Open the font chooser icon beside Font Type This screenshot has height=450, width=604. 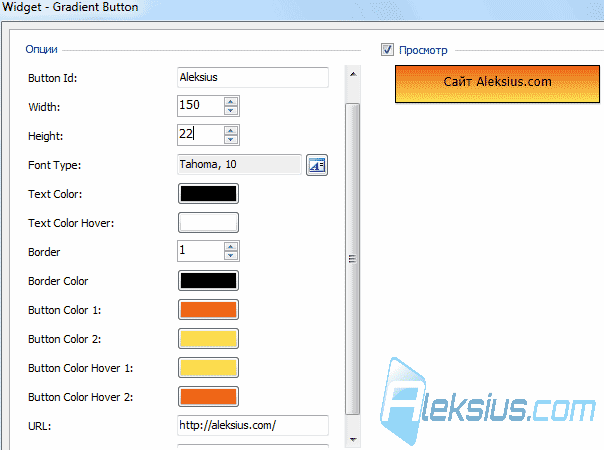(x=317, y=165)
